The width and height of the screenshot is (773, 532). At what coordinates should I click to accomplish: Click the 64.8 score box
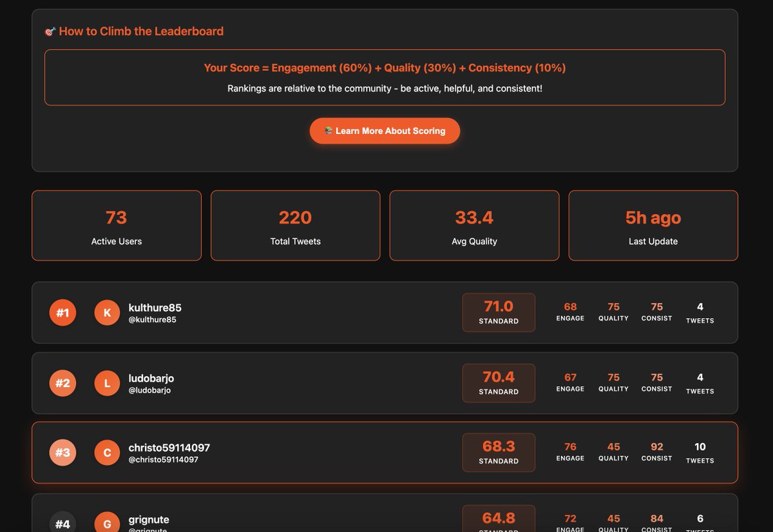coord(499,518)
